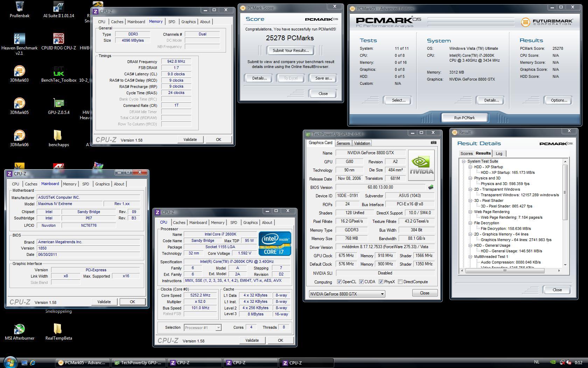This screenshot has height=368, width=588.
Task: Switch to TechPowerUp GPU-Z taskbar button
Action: tap(139, 363)
